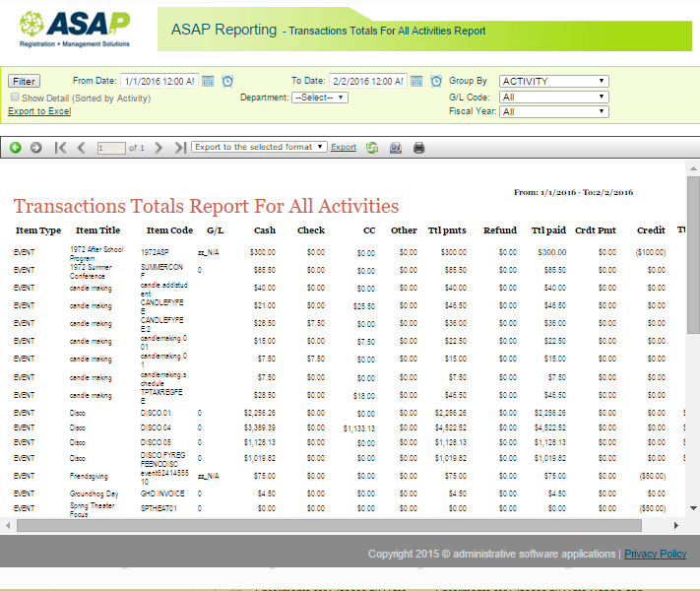Go to the last report page

(x=179, y=148)
